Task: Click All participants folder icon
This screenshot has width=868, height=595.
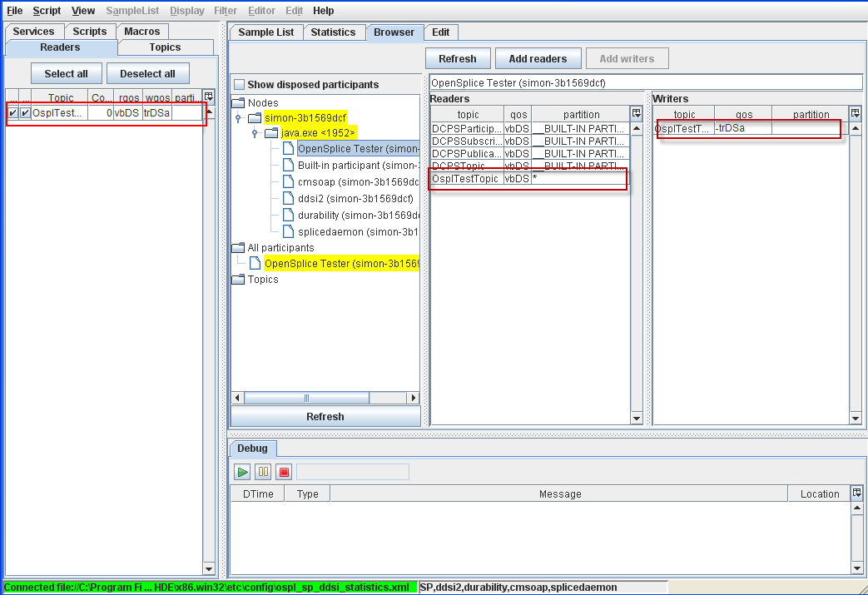Action: pyautogui.click(x=238, y=247)
